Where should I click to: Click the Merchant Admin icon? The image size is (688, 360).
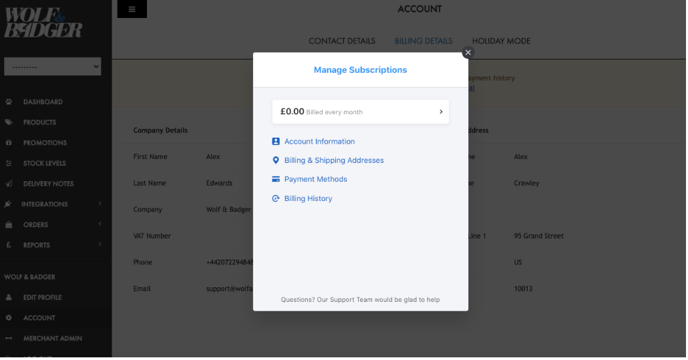click(9, 338)
